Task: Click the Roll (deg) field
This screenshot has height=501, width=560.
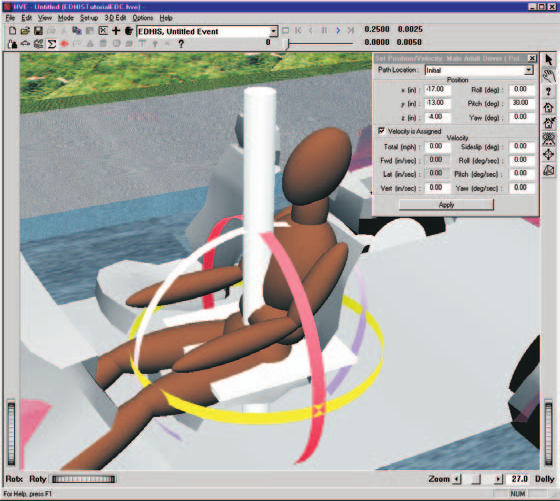Action: point(522,89)
